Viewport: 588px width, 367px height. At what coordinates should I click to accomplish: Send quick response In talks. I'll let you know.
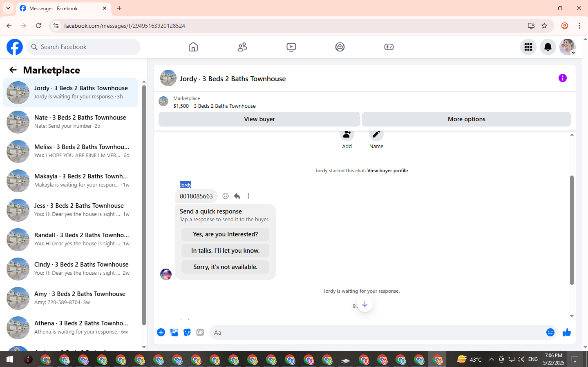coord(226,251)
